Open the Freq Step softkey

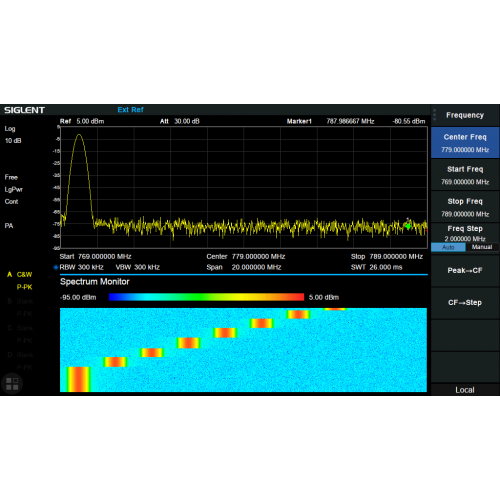[465, 233]
